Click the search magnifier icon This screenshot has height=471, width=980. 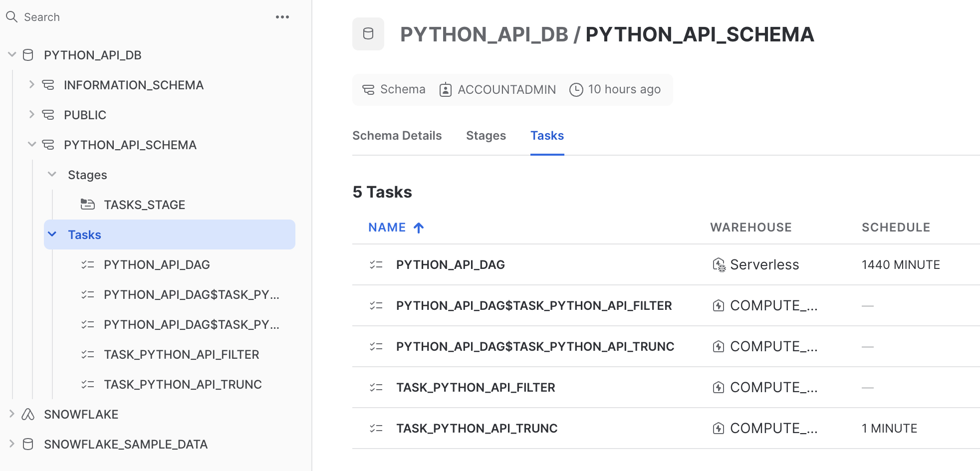[11, 17]
